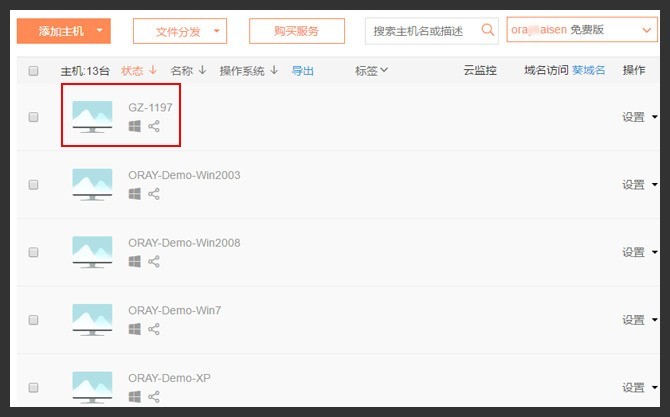Image resolution: width=670 pixels, height=417 pixels.
Task: Check the ORAY-Demo-XP row checkbox
Action: click(x=33, y=387)
